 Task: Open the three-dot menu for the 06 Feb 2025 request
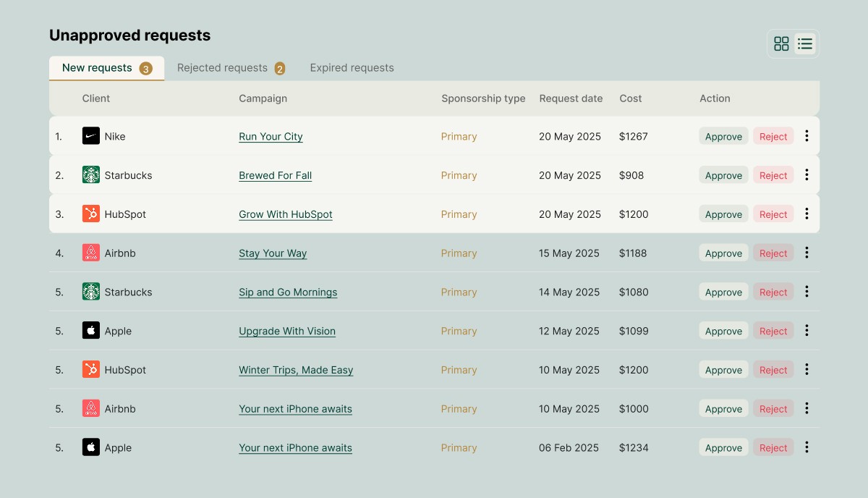pyautogui.click(x=807, y=447)
